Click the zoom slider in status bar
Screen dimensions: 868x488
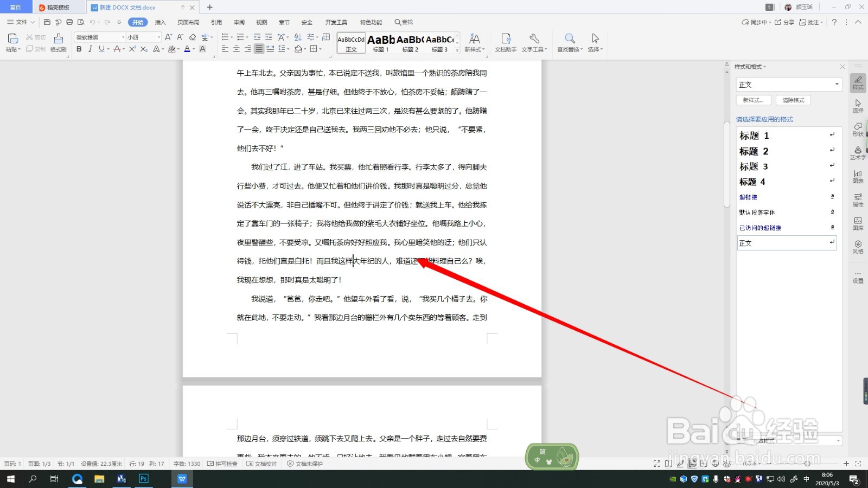[807, 464]
